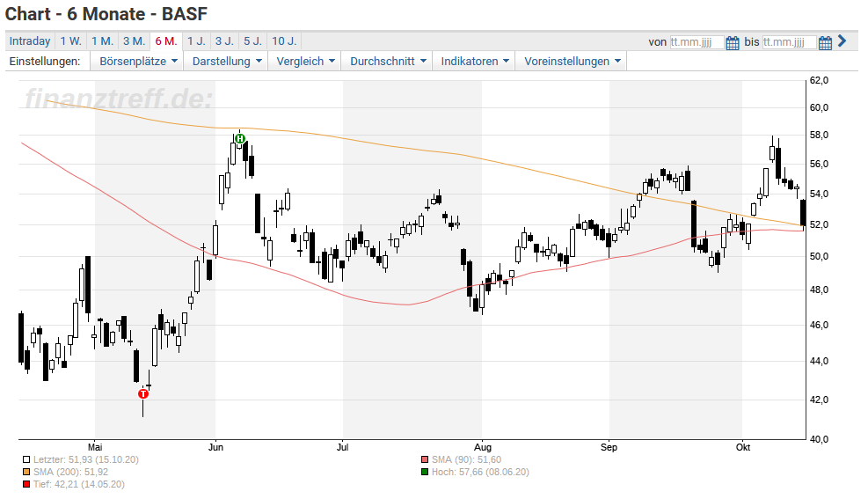Open the Börsenplätze dropdown
This screenshot has height=499, width=868.
coord(138,62)
